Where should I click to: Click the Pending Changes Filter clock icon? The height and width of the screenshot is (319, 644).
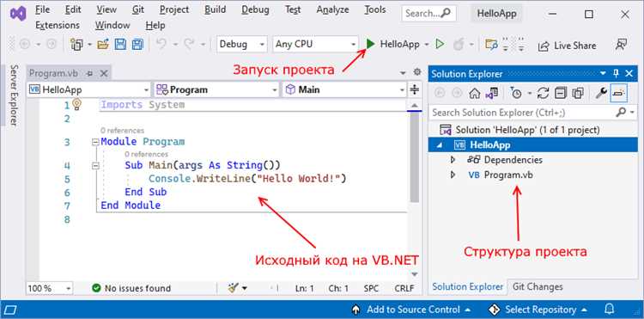[x=516, y=94]
